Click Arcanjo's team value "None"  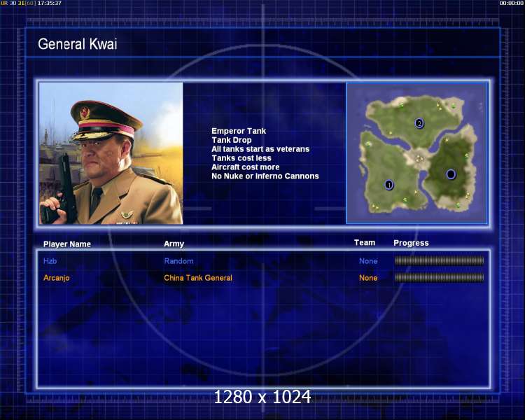click(x=368, y=278)
